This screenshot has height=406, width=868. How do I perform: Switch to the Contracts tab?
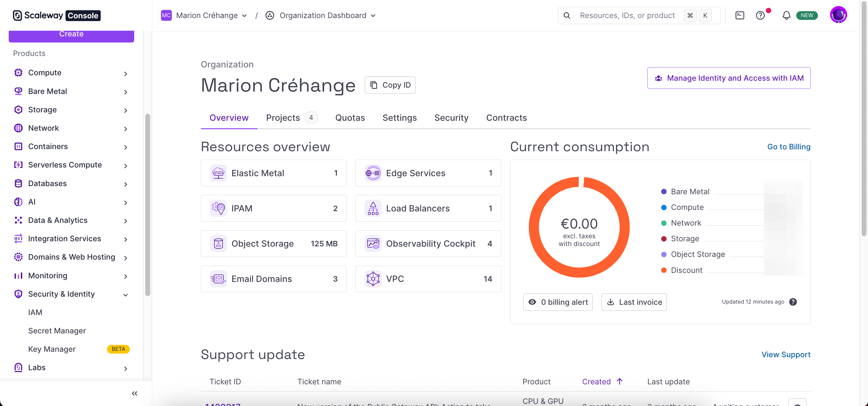click(x=506, y=117)
